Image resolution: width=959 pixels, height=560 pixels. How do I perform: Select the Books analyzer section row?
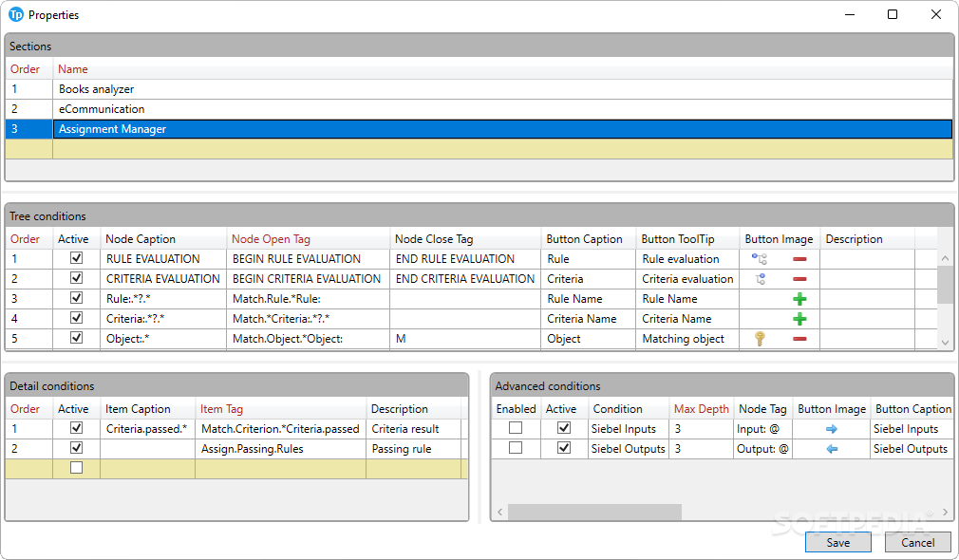coord(479,89)
